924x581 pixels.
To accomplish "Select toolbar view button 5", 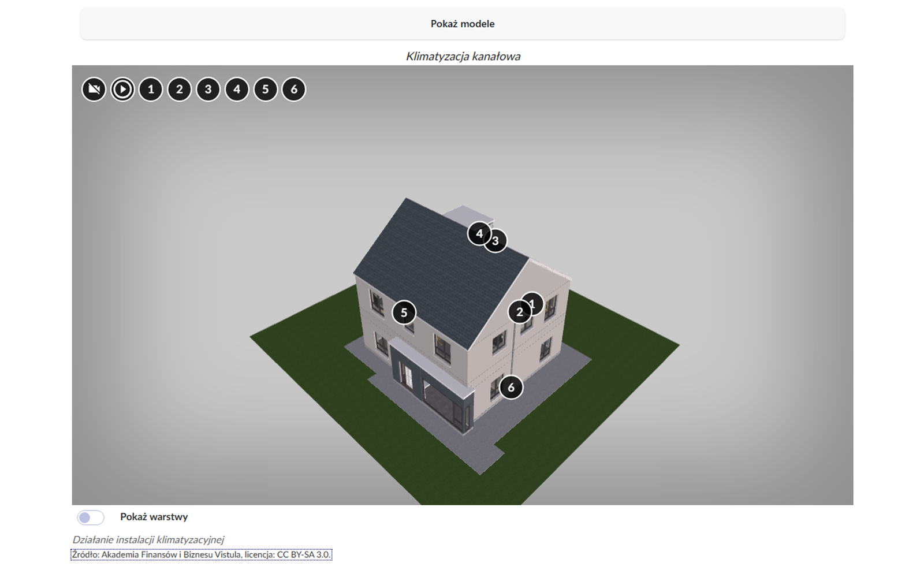I will tap(266, 90).
